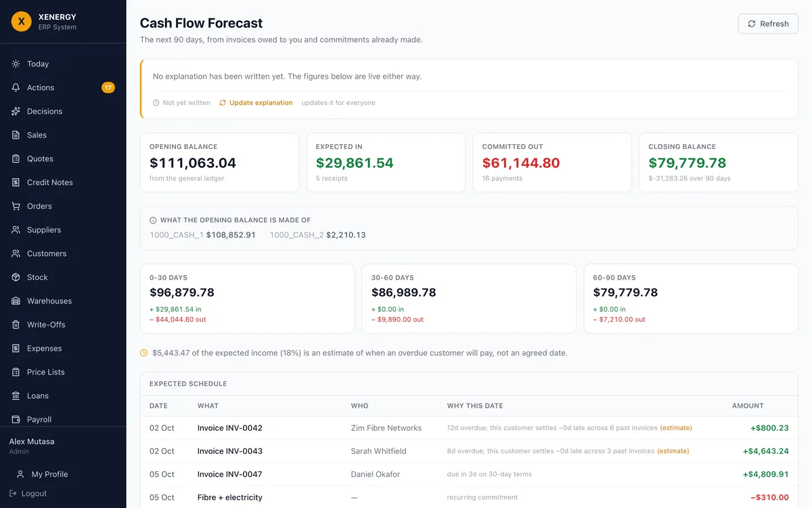Click the My Profile person icon
This screenshot has height=508, width=812.
(20, 474)
